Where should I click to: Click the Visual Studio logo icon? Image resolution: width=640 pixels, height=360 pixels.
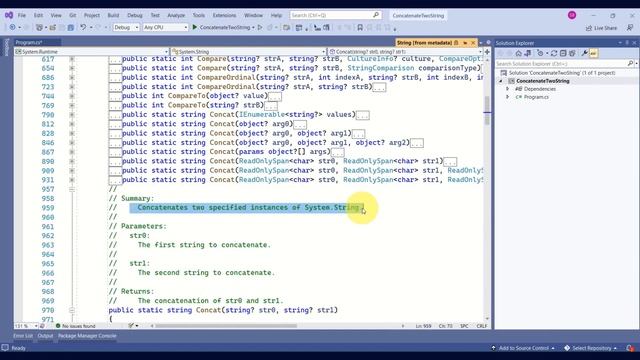pos(9,15)
